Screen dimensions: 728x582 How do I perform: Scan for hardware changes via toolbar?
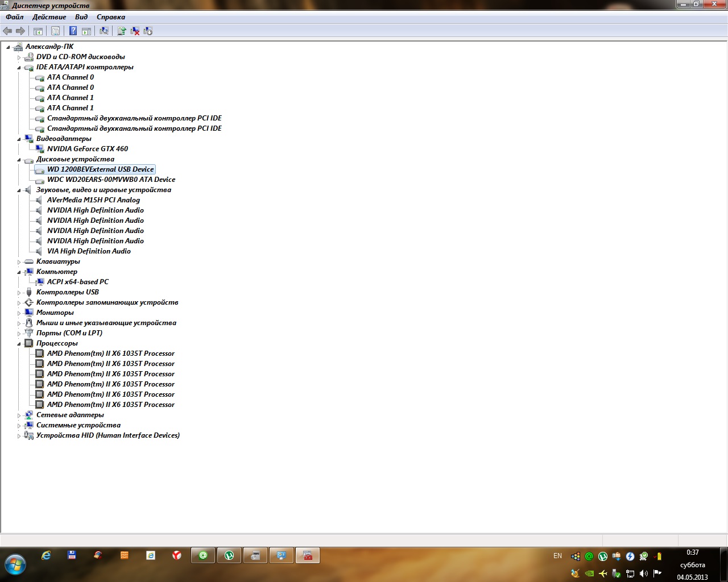coord(104,31)
